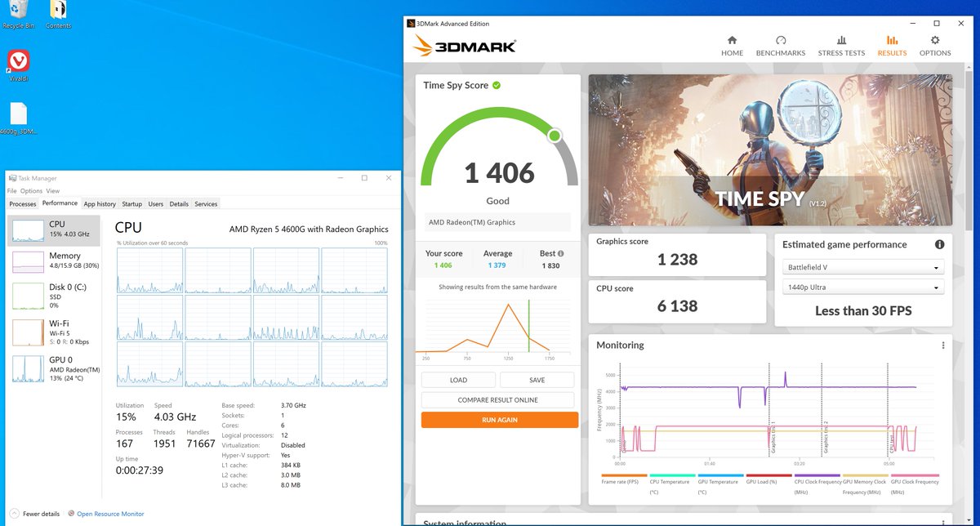Click COMPARE RESULT ONLINE button
The height and width of the screenshot is (526, 980).
tap(497, 400)
